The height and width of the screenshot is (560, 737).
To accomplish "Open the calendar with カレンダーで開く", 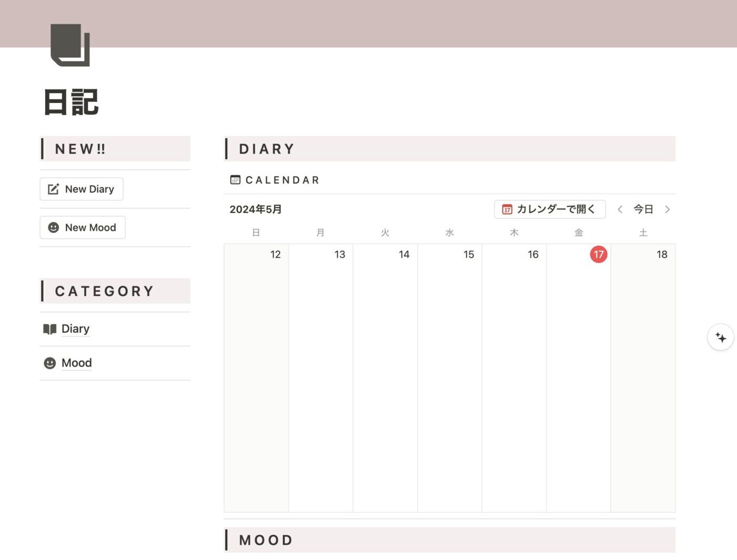I will (x=550, y=209).
